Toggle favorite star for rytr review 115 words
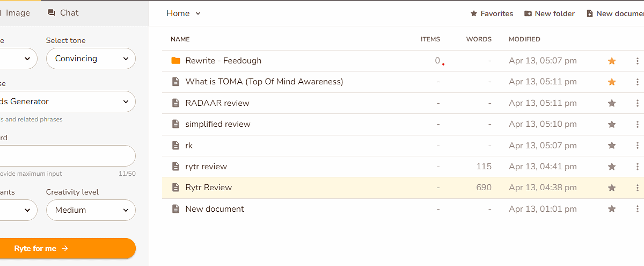Screen dimensions: 644x266 tap(612, 167)
